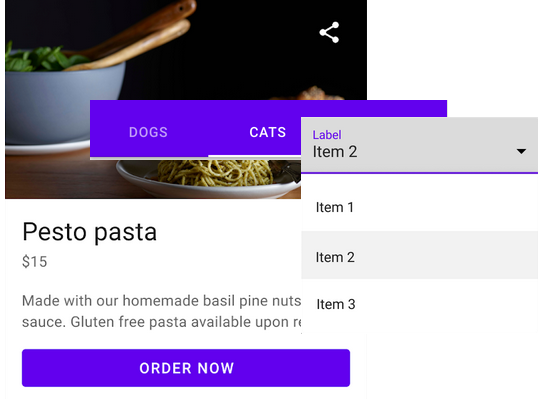Choose Item 1 from the dropdown list
540x399 pixels.
tap(419, 207)
